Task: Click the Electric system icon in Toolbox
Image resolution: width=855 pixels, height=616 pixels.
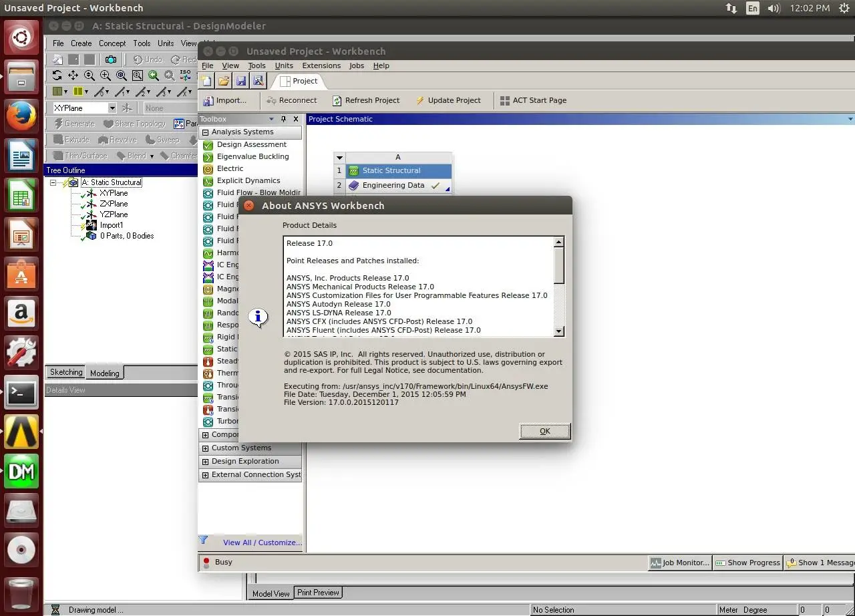Action: 208,169
